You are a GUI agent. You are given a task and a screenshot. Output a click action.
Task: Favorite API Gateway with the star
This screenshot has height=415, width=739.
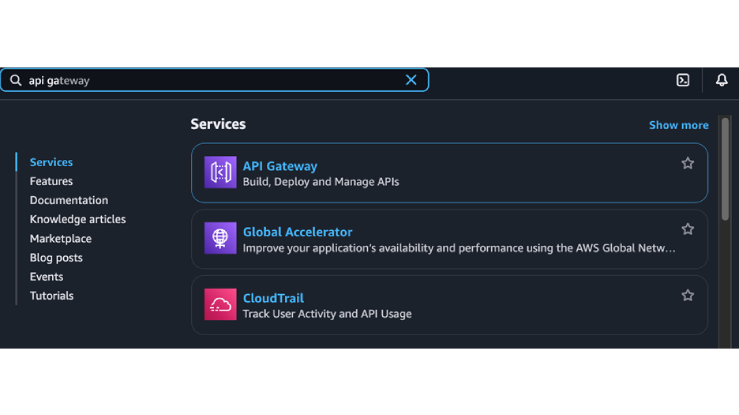[687, 163]
